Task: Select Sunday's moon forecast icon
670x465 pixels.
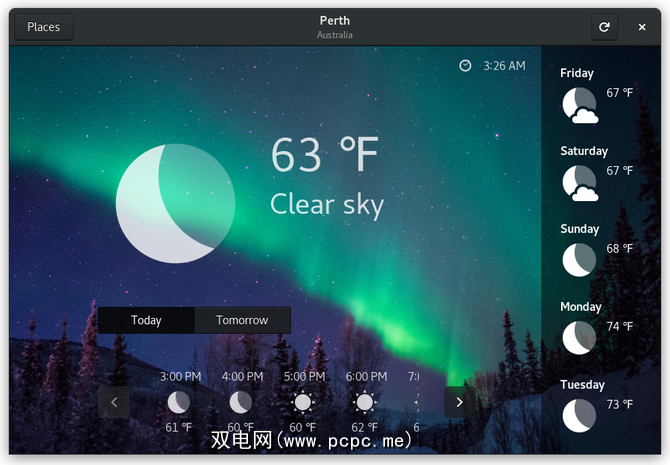Action: pyautogui.click(x=579, y=260)
